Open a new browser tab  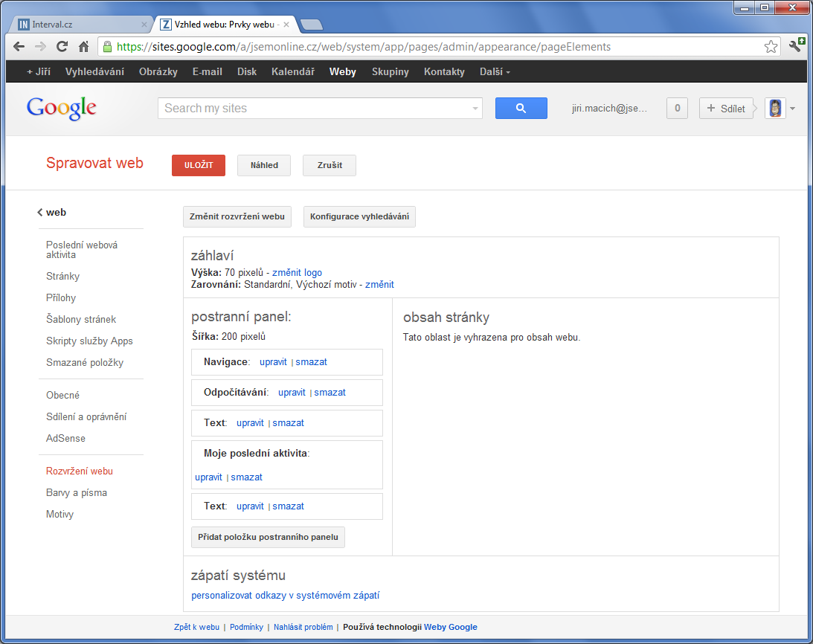(x=311, y=25)
